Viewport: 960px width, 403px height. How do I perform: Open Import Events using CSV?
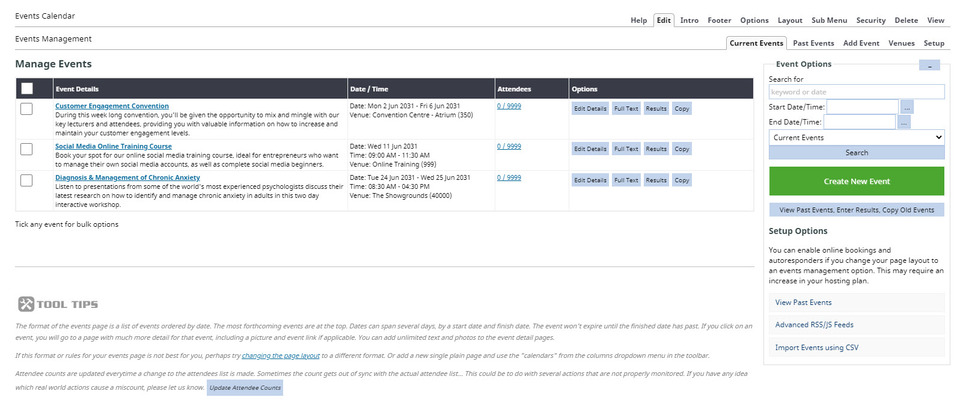click(816, 347)
